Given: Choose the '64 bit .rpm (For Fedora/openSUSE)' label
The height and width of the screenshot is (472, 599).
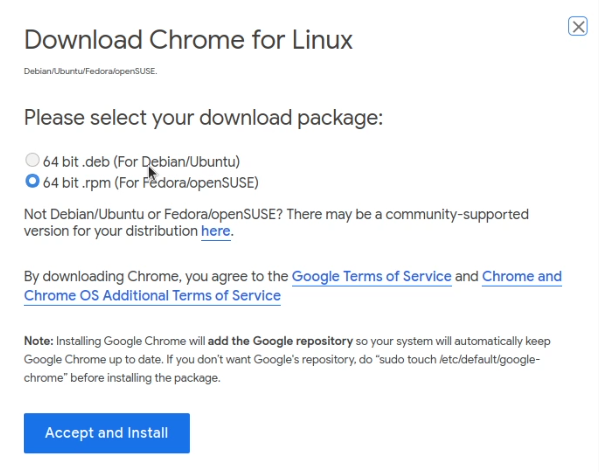Looking at the screenshot, I should [151, 183].
